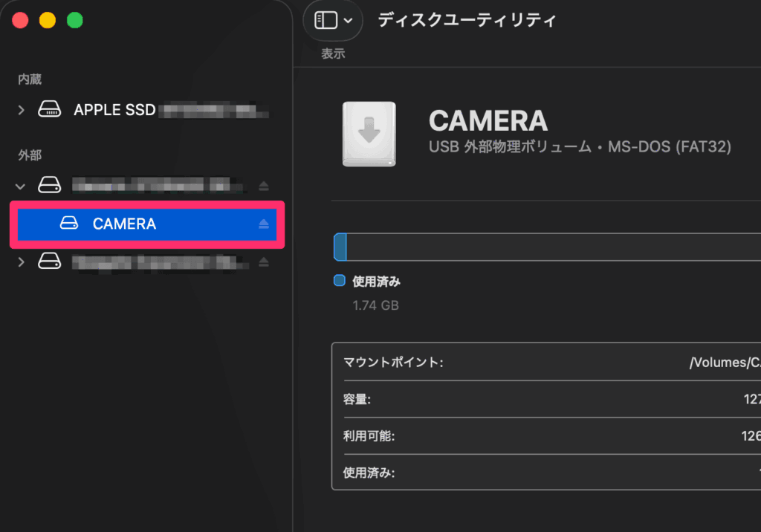Expand the APPLE SSD internal disk
Screen dimensions: 761x532
point(21,110)
